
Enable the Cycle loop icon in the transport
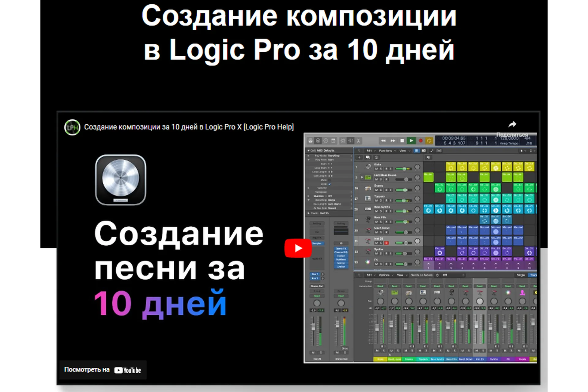[429, 141]
